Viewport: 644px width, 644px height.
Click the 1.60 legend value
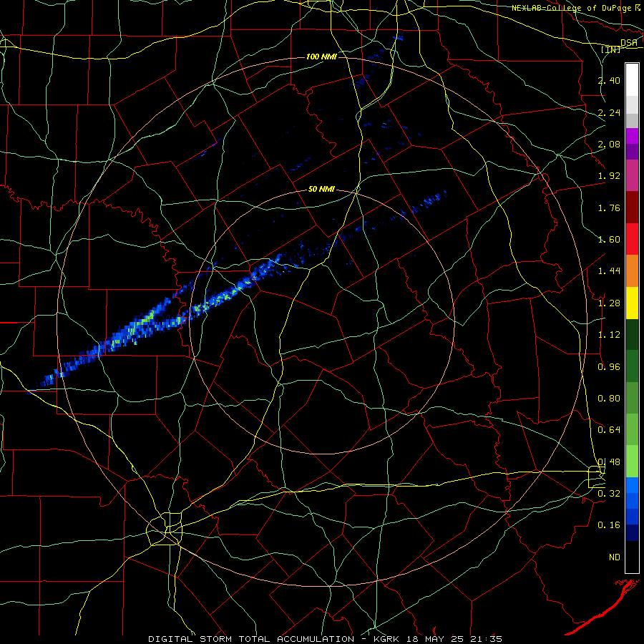click(609, 240)
